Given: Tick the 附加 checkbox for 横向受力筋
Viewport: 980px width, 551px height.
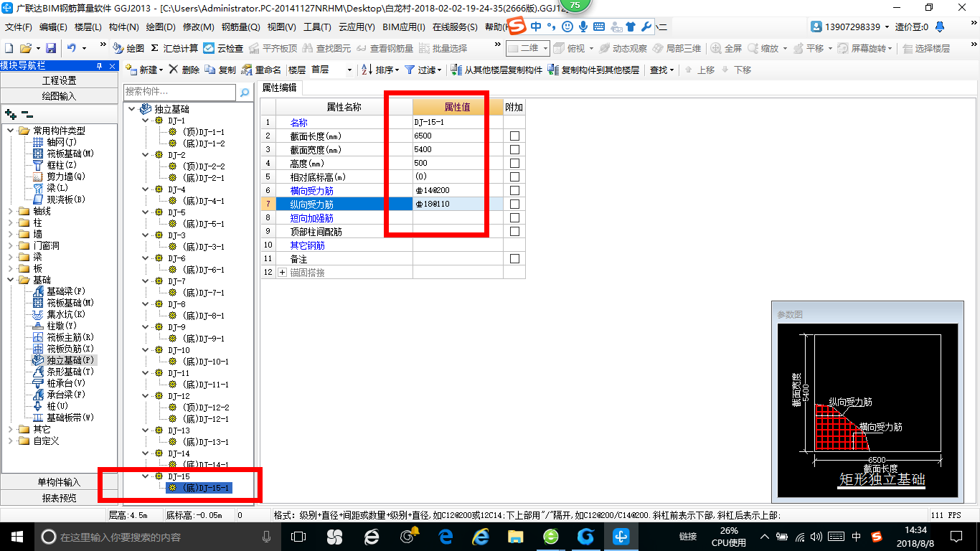Looking at the screenshot, I should click(514, 191).
